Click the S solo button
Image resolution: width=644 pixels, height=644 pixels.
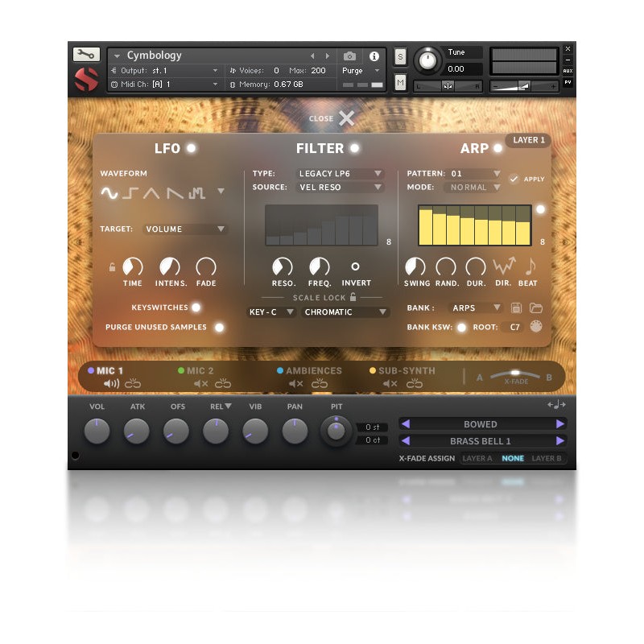pyautogui.click(x=400, y=56)
